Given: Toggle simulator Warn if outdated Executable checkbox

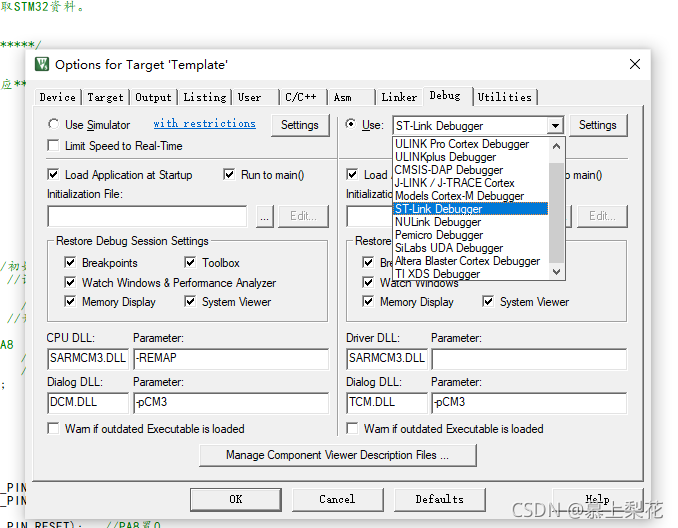Looking at the screenshot, I should click(x=53, y=428).
